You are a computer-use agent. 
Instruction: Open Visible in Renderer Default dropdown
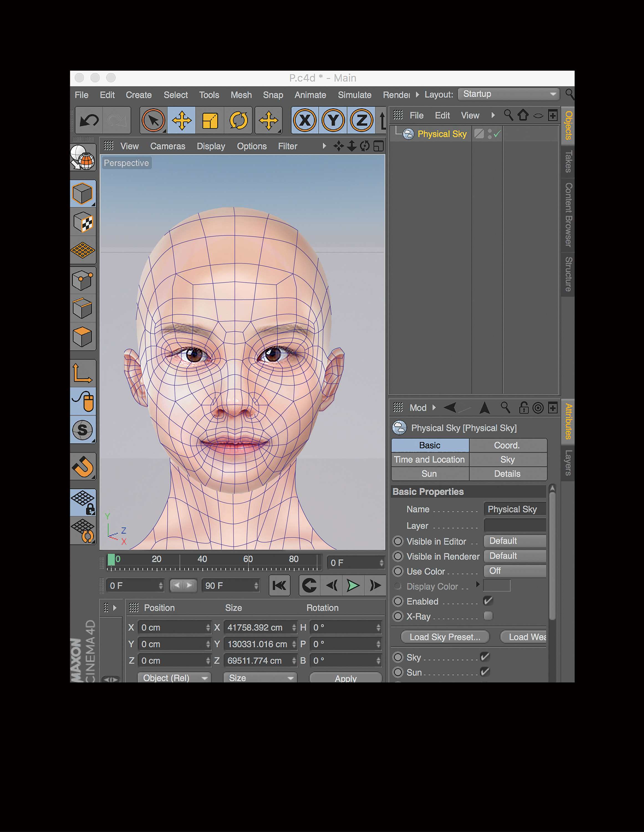coord(515,556)
